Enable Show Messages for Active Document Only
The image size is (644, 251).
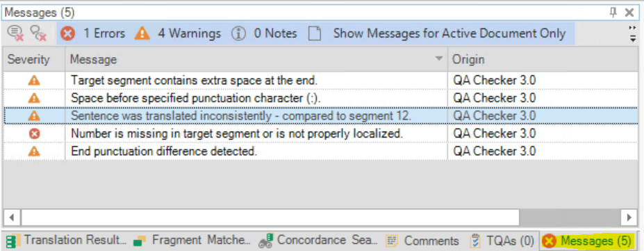coord(437,33)
